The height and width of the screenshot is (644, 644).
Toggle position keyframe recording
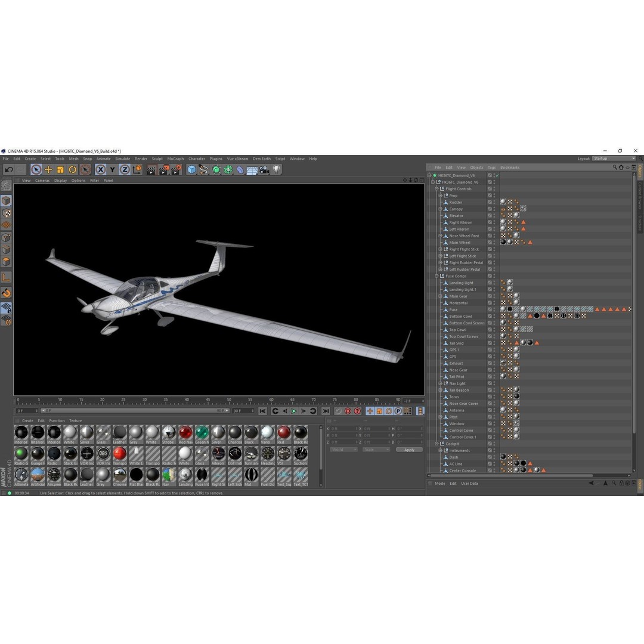tap(370, 411)
